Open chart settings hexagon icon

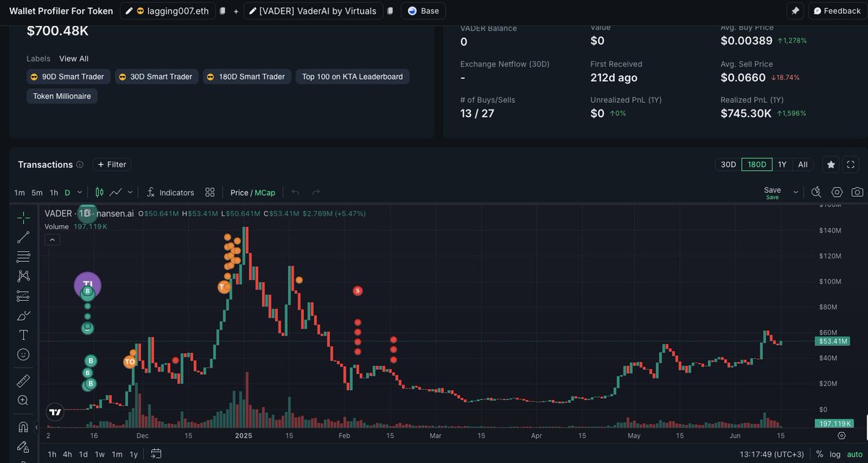pyautogui.click(x=837, y=192)
